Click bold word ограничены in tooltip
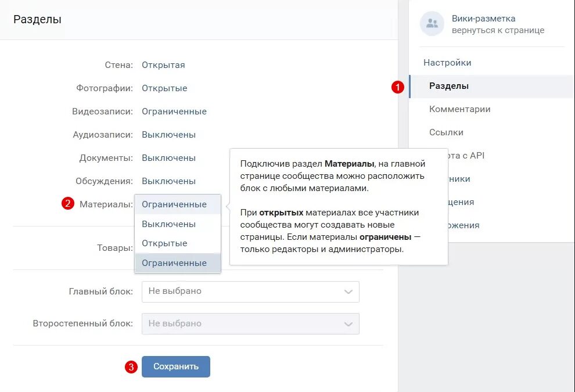The height and width of the screenshot is (392, 575). click(x=386, y=238)
